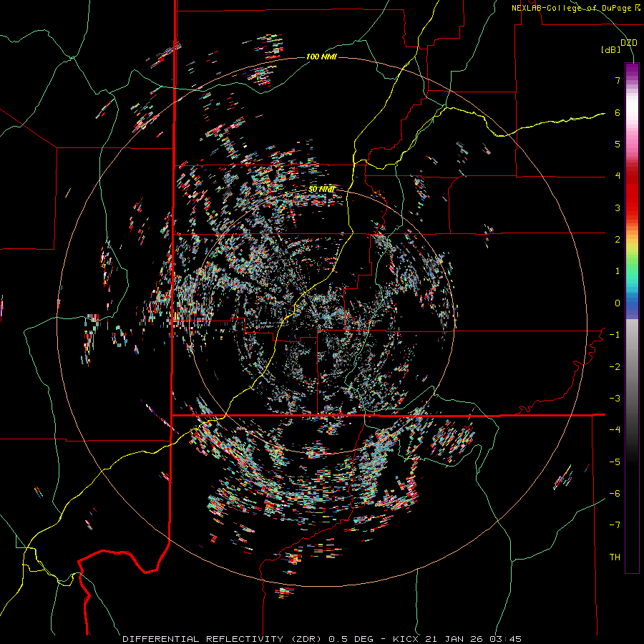Click the -5 value on color scale
The width and height of the screenshot is (644, 644).
point(615,462)
